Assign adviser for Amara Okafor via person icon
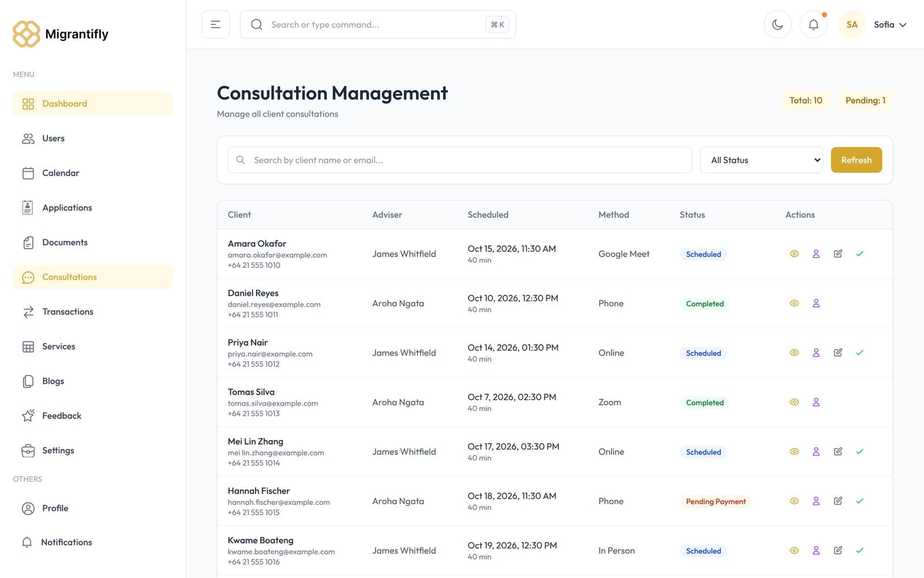The image size is (924, 578). (x=816, y=254)
